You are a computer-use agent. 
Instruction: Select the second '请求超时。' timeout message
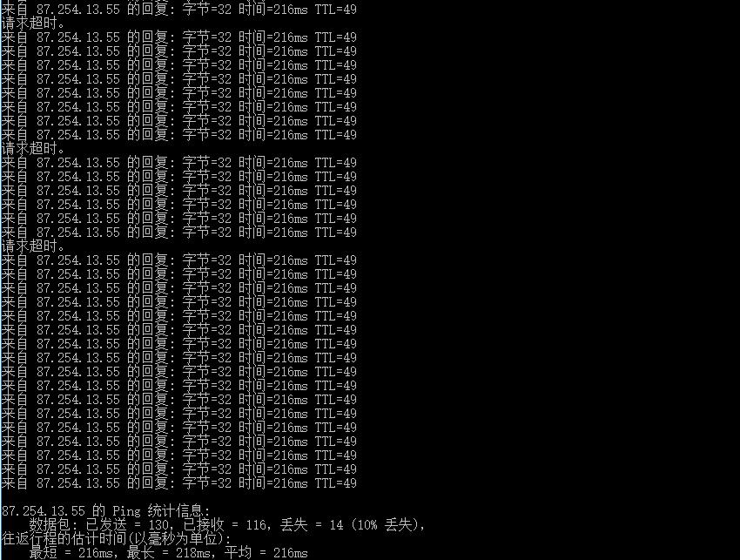33,149
